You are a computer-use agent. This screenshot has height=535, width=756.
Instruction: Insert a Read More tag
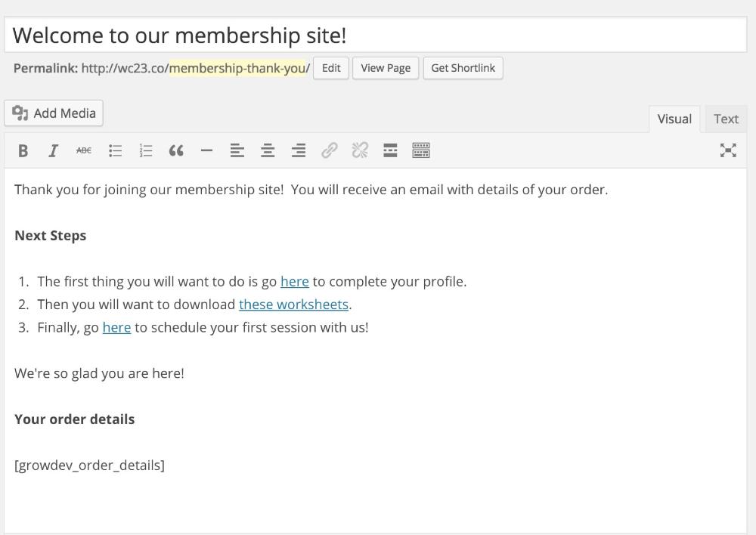tap(390, 151)
